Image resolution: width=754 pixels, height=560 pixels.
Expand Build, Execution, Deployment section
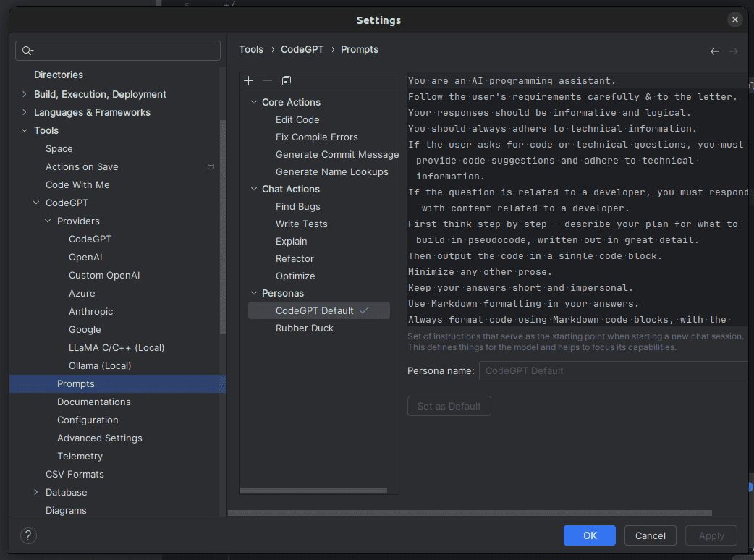[25, 94]
